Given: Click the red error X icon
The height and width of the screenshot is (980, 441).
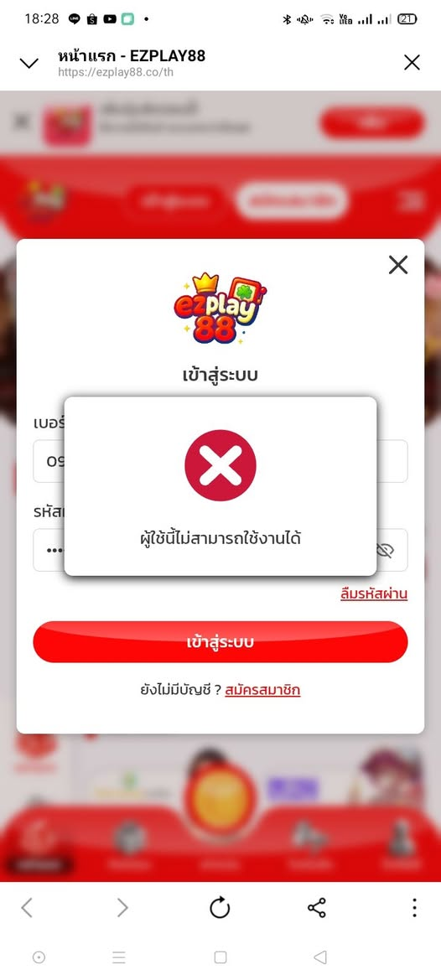Looking at the screenshot, I should click(x=220, y=465).
